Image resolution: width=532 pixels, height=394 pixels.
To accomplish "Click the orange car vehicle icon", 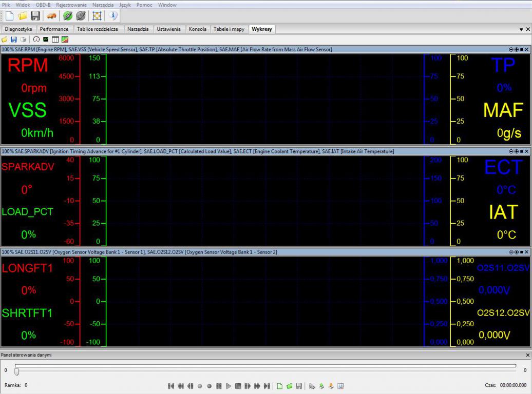I will click(51, 16).
